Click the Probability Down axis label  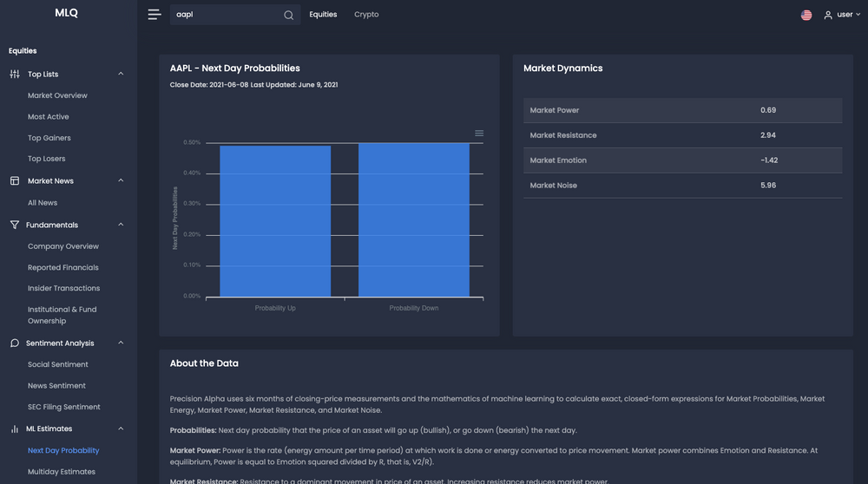pyautogui.click(x=413, y=308)
